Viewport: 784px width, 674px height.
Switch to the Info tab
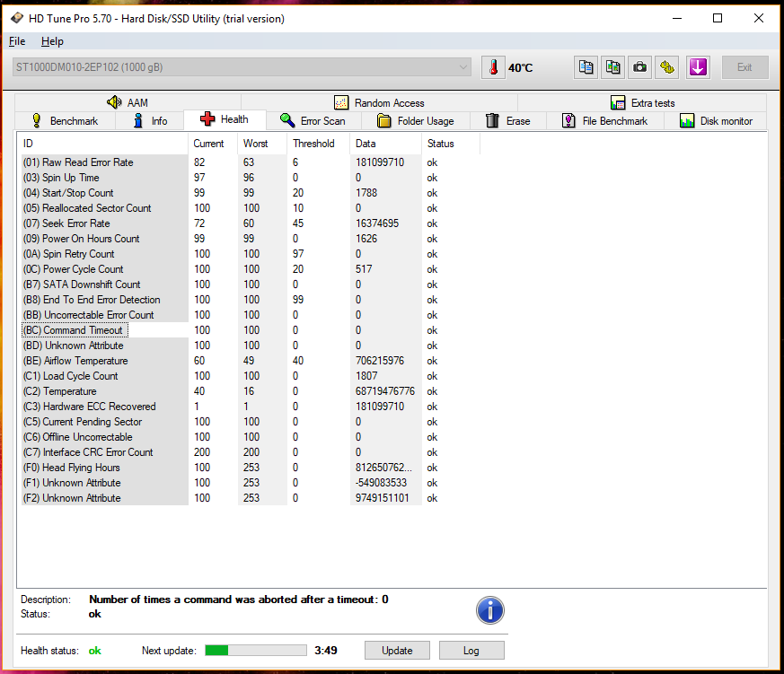[x=150, y=121]
